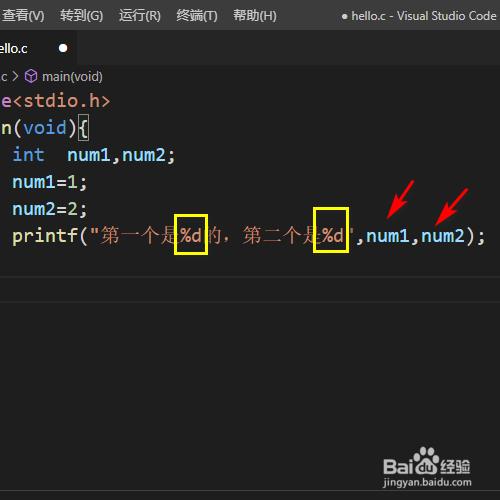Screen dimensions: 500x500
Task: Open the 帮助(H) menu
Action: click(255, 15)
